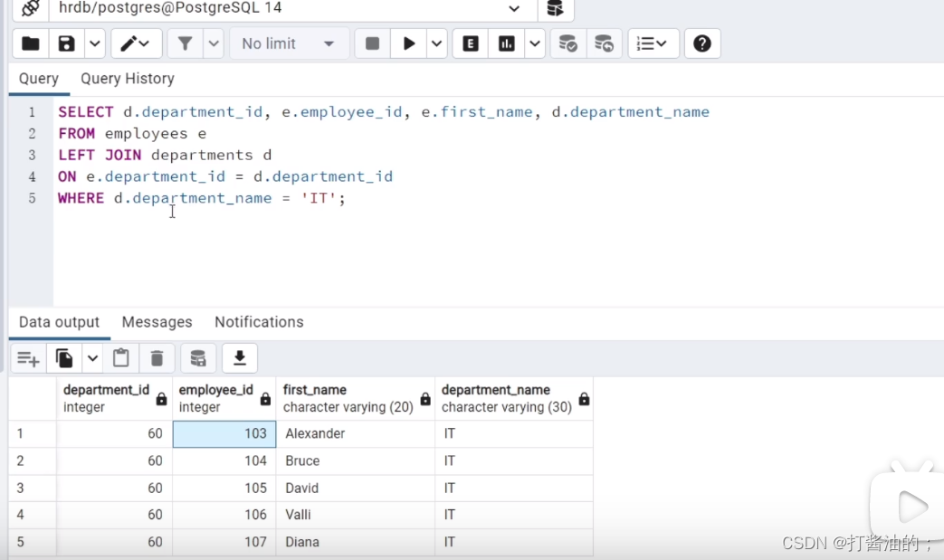
Task: Click lock icon on employee_id column
Action: [265, 399]
